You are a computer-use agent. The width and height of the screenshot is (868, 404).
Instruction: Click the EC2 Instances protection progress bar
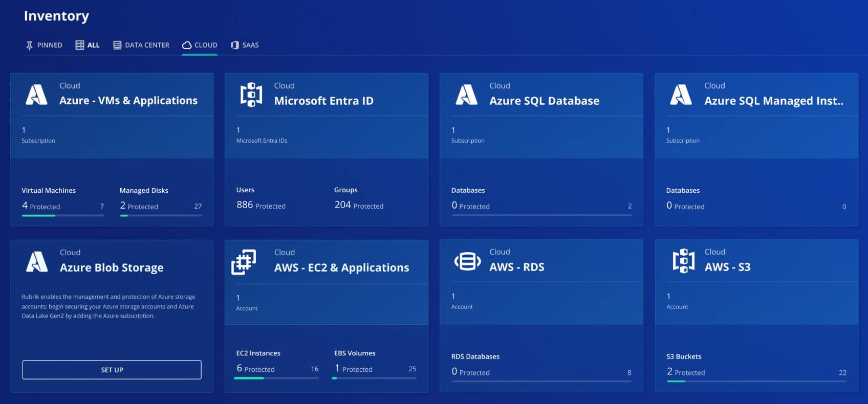point(276,378)
